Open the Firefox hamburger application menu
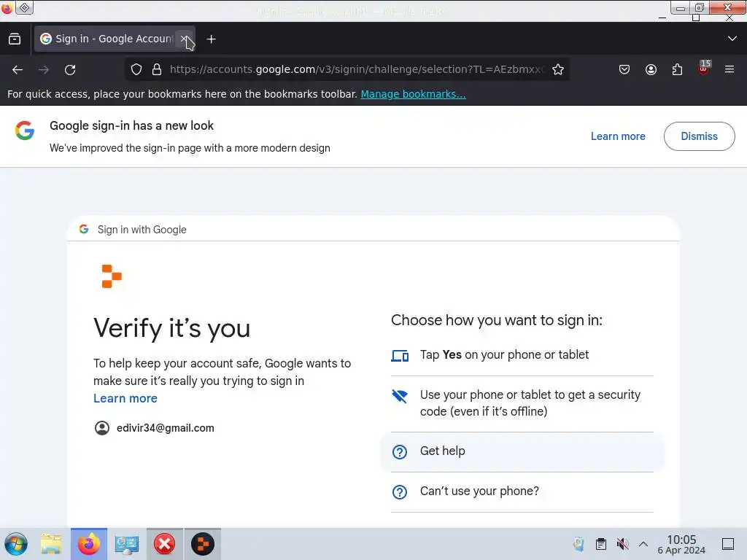Image resolution: width=747 pixels, height=560 pixels. click(729, 69)
